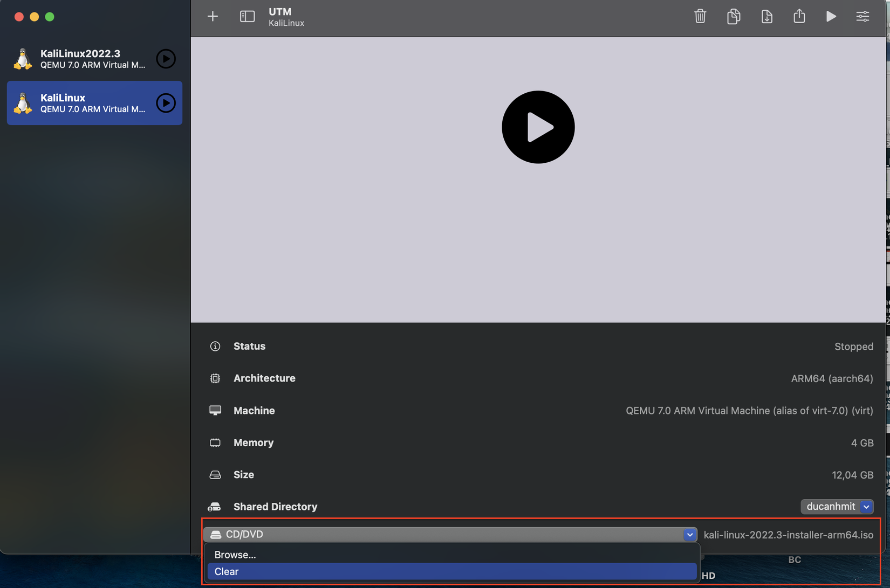Click the clone VM icon in toolbar
The image size is (890, 588).
(x=734, y=16)
